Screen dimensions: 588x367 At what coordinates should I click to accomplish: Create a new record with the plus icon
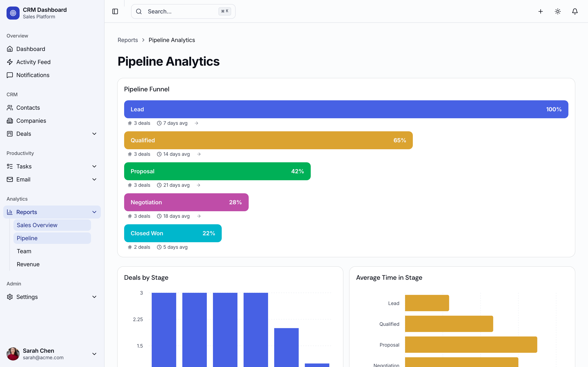[x=540, y=11]
